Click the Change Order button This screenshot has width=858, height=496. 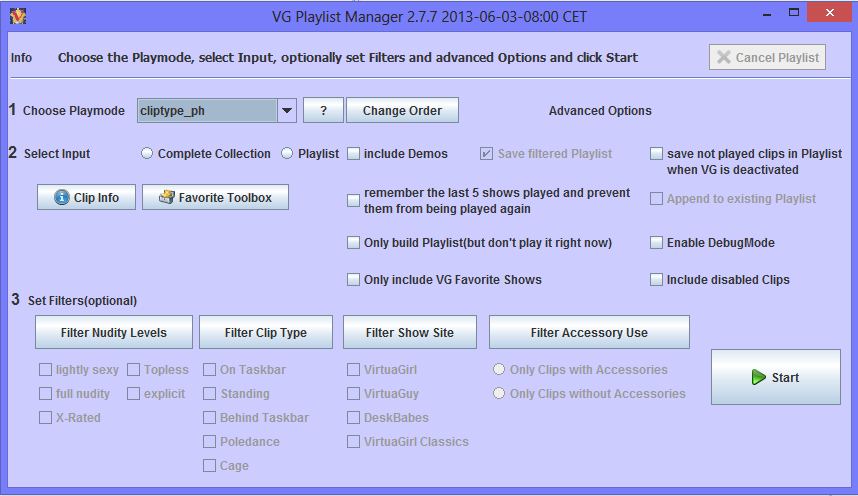[402, 111]
